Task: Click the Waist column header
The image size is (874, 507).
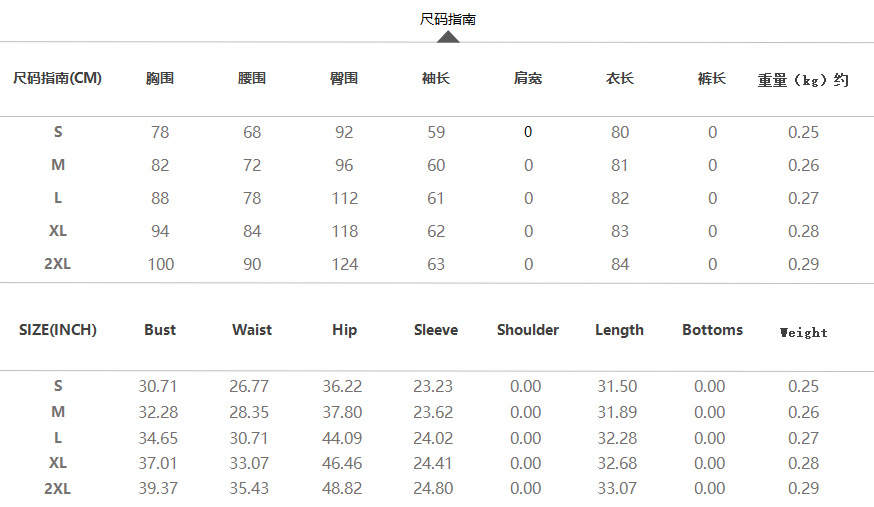Action: 252,330
